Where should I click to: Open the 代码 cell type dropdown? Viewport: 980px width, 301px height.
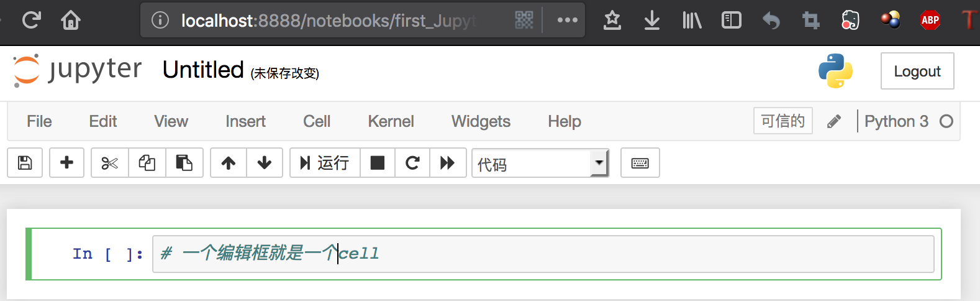[540, 163]
